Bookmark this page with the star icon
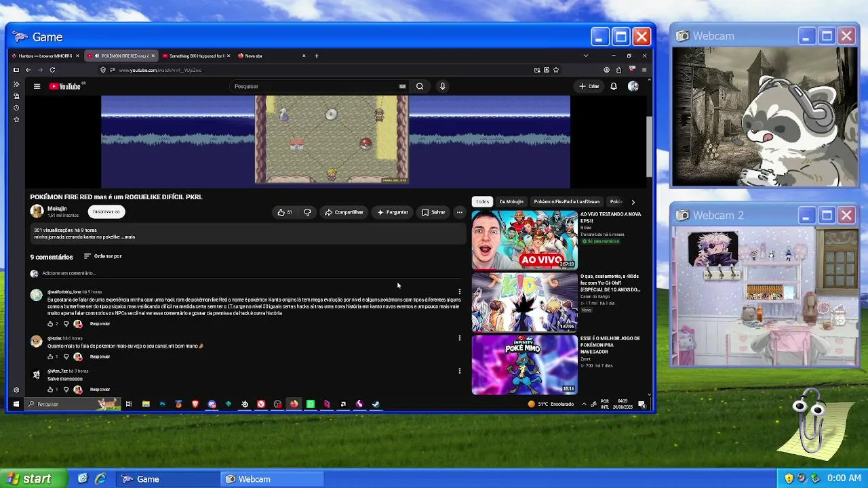 [x=556, y=70]
